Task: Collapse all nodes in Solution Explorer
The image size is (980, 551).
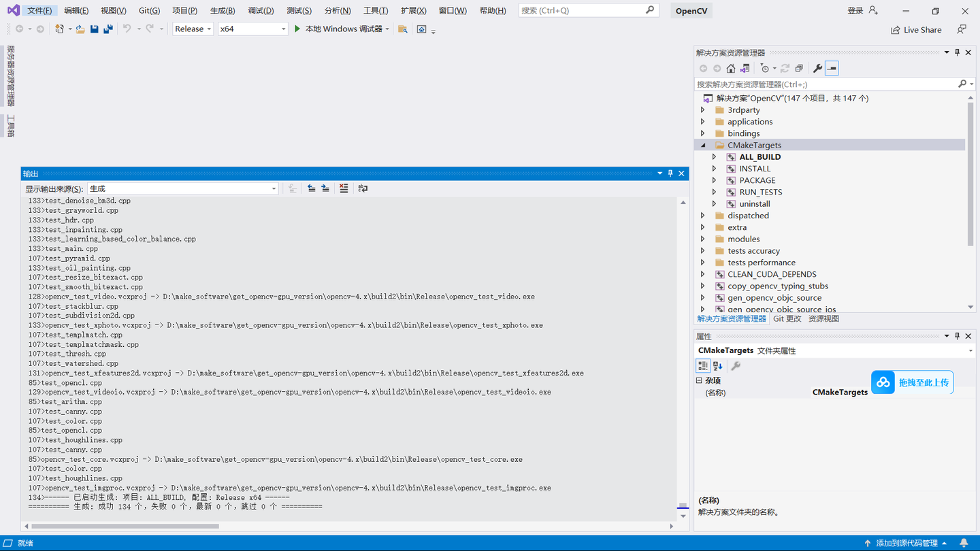Action: [x=798, y=68]
